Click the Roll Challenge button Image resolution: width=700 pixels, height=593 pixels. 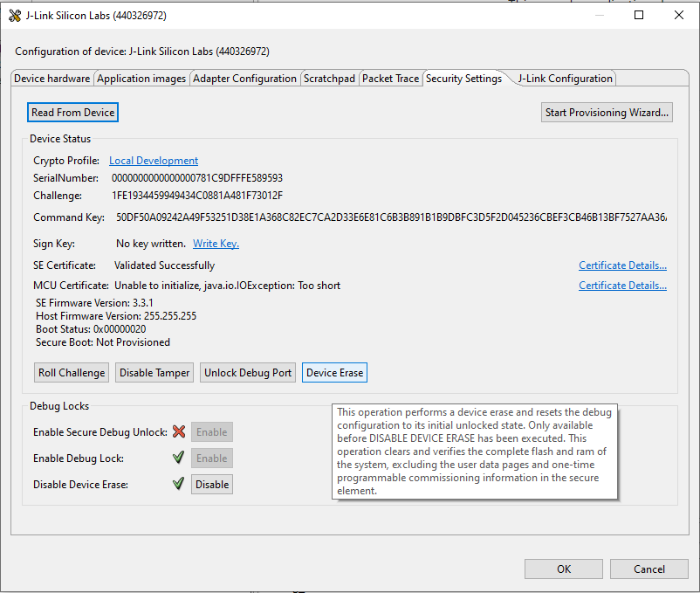pos(72,373)
